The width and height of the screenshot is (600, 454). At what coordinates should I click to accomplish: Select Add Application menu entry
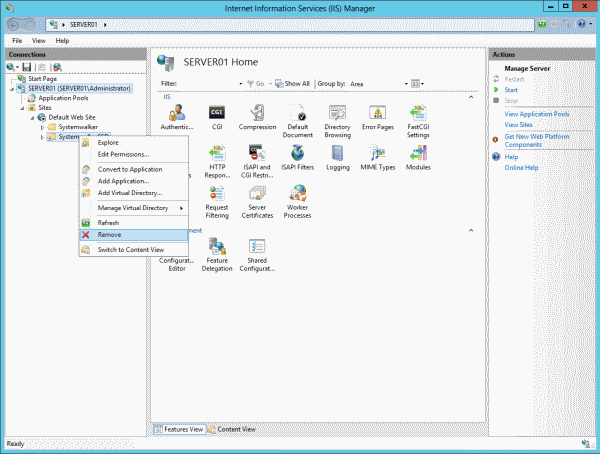pyautogui.click(x=134, y=181)
